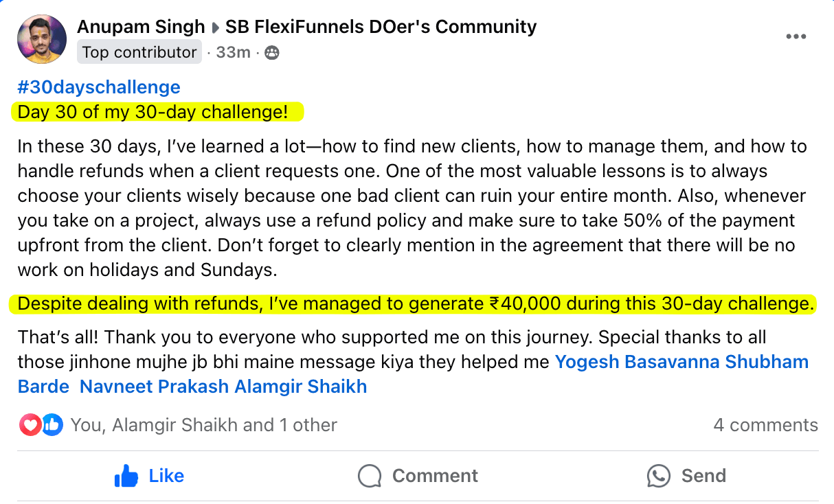This screenshot has height=504, width=834.
Task: Open Anupam Singh's profile
Action: pyautogui.click(x=140, y=26)
